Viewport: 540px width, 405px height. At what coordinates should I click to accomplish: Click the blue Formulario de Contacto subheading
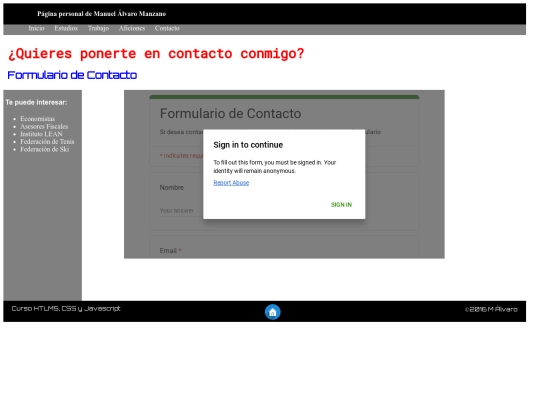pyautogui.click(x=72, y=75)
